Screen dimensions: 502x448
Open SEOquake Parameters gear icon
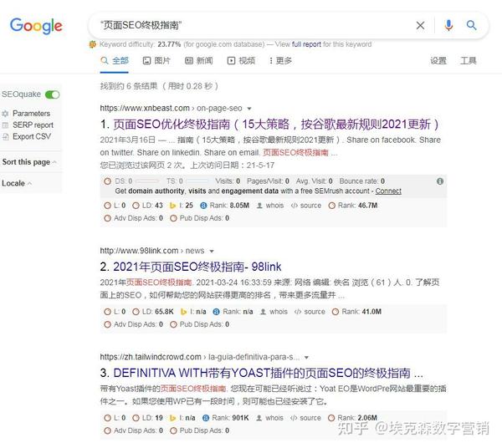[5, 114]
